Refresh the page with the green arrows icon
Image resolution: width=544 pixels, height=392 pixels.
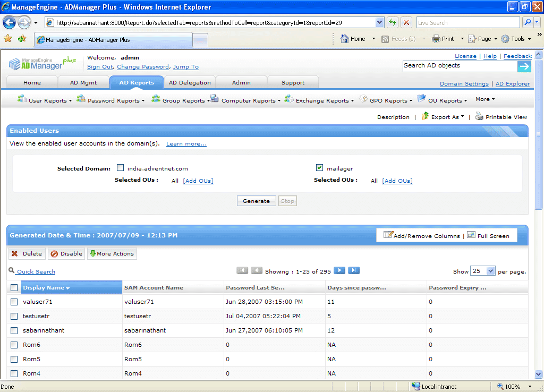pyautogui.click(x=393, y=23)
